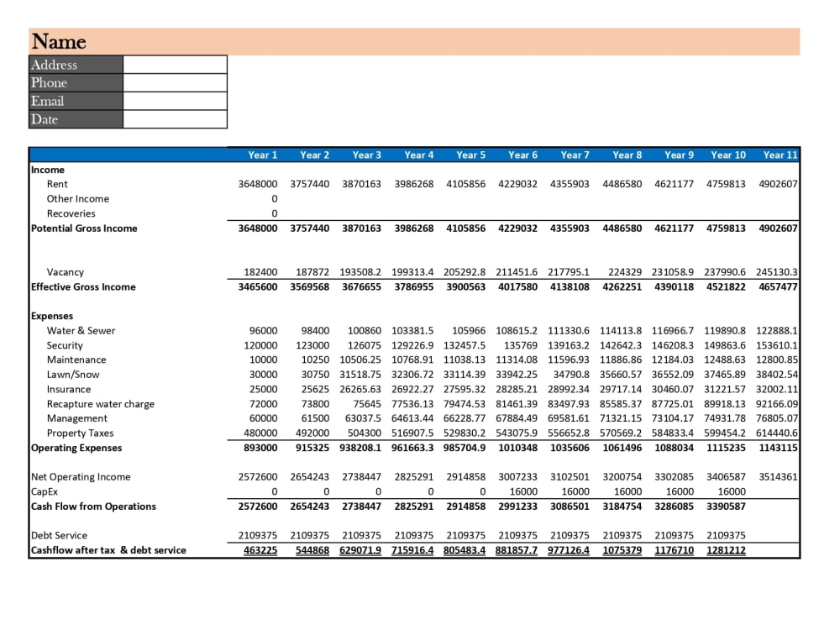Click Security Year 1 value 120000
Screen dimensions: 840x630
[x=260, y=345]
